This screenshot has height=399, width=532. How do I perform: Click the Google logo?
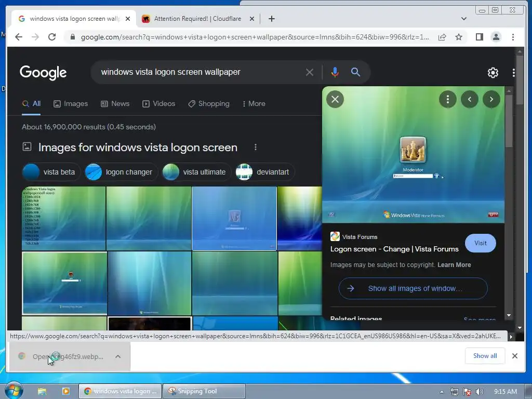(x=43, y=73)
